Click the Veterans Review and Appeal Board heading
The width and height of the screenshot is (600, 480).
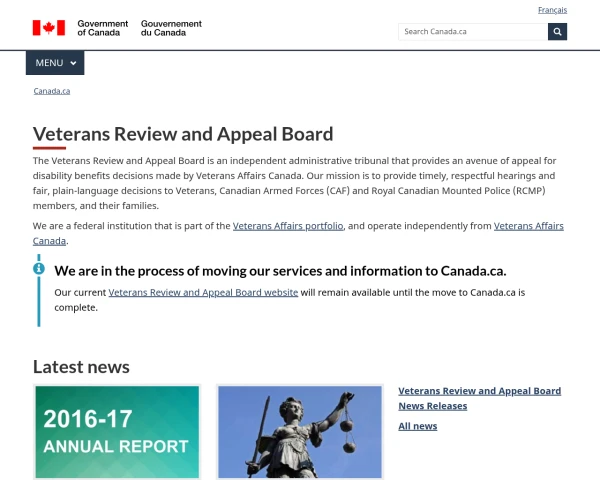[183, 134]
